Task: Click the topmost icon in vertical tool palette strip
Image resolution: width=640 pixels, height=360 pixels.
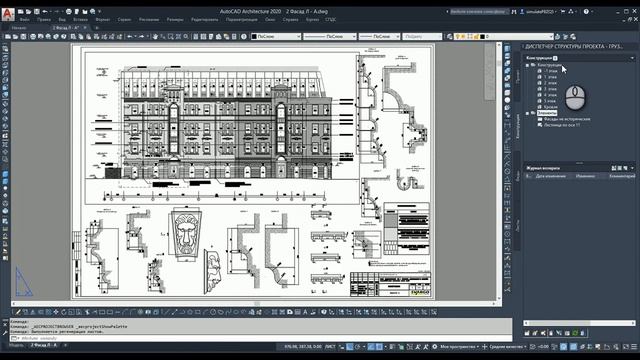Action: coord(507,49)
